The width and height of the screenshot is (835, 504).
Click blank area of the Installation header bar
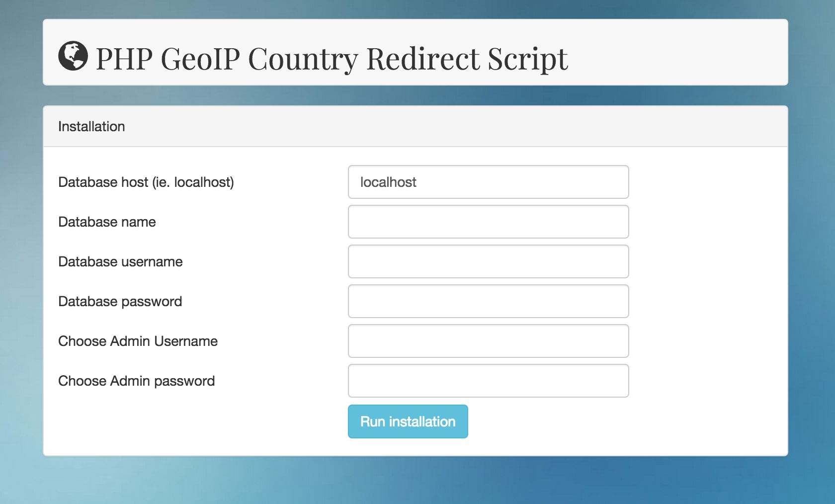click(x=447, y=127)
